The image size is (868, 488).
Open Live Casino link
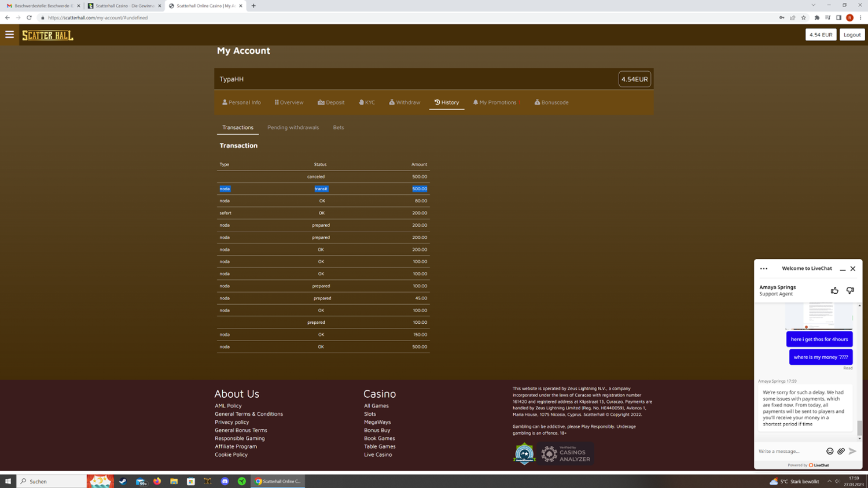pyautogui.click(x=378, y=454)
